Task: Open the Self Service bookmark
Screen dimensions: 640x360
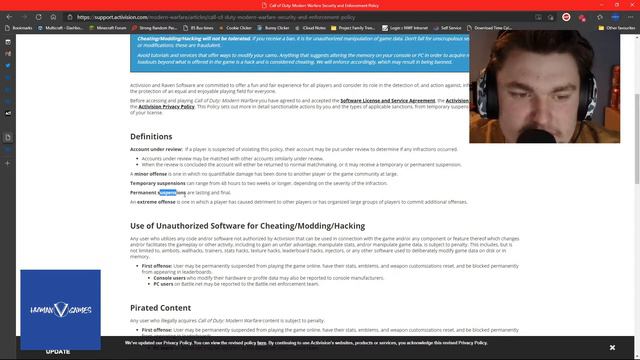Action: 447,28
